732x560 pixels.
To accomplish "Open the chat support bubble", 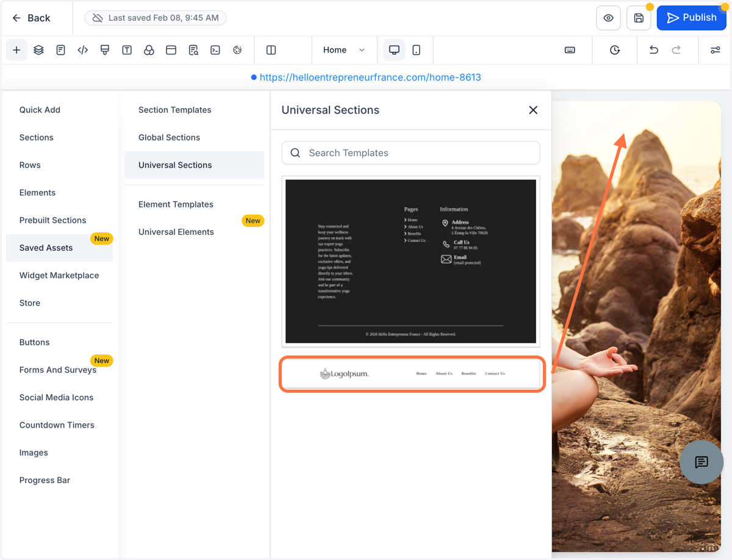I will (701, 462).
